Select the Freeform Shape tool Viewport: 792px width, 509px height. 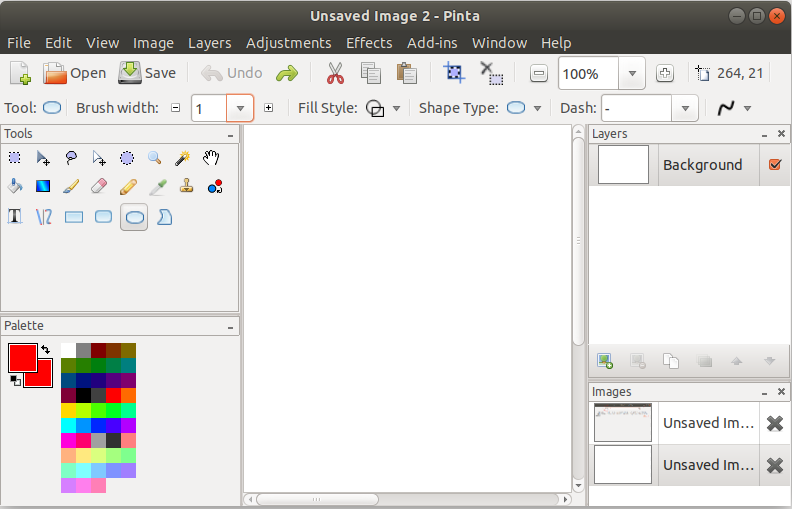click(x=165, y=217)
